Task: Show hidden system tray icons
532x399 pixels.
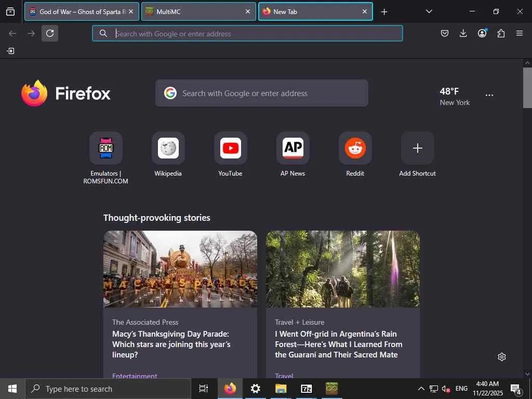Action: pos(421,389)
